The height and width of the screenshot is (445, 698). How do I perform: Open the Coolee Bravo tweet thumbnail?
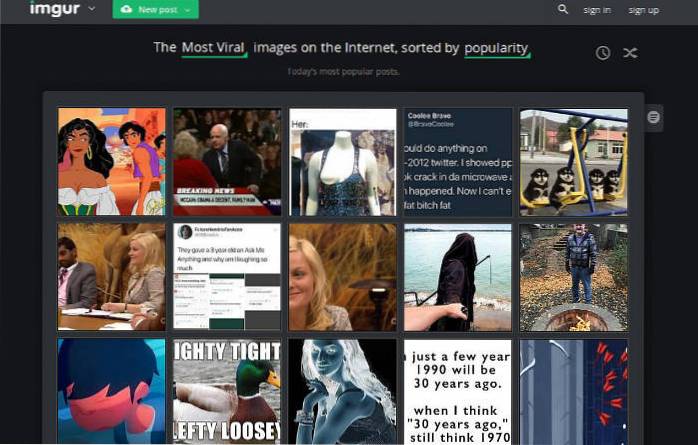pyautogui.click(x=458, y=162)
